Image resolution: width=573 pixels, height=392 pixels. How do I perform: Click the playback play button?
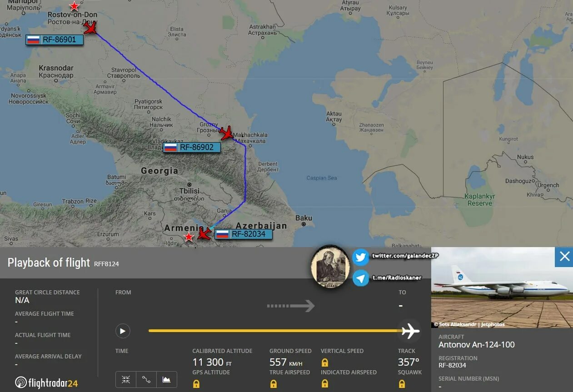123,331
